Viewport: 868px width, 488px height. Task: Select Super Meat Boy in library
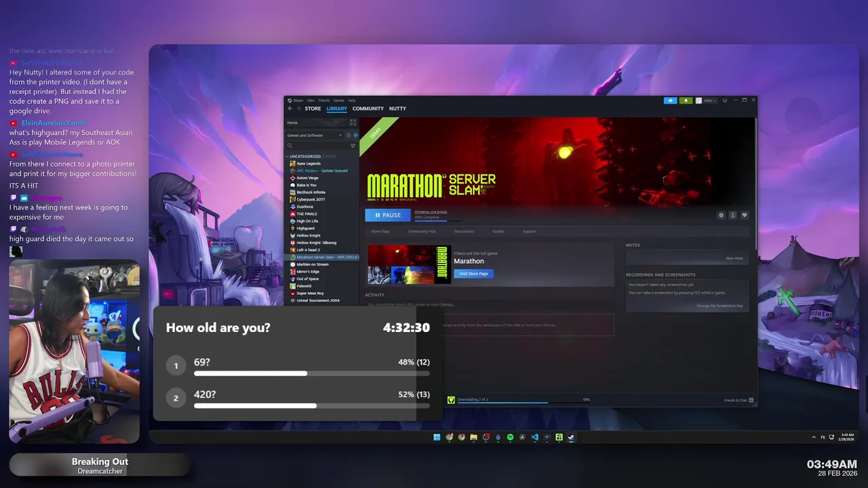(310, 293)
